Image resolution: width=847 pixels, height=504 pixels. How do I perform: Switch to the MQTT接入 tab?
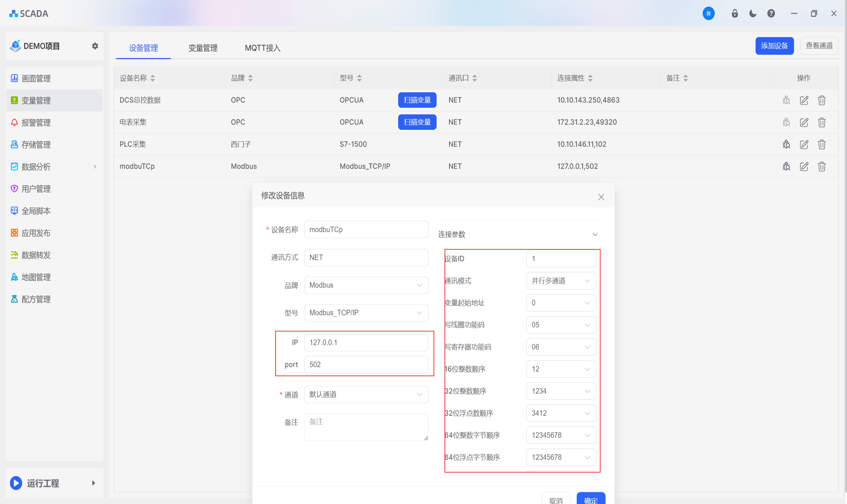(262, 48)
